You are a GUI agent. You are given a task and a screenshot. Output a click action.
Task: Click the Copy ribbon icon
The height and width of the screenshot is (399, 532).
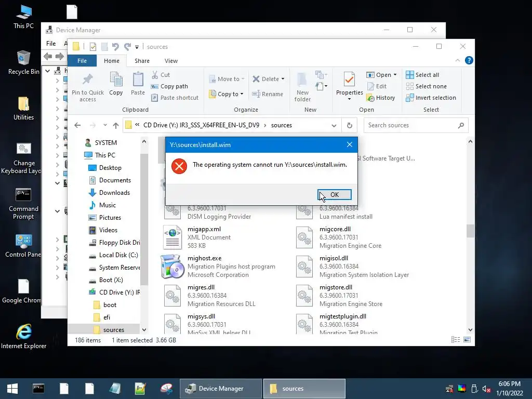click(x=116, y=84)
